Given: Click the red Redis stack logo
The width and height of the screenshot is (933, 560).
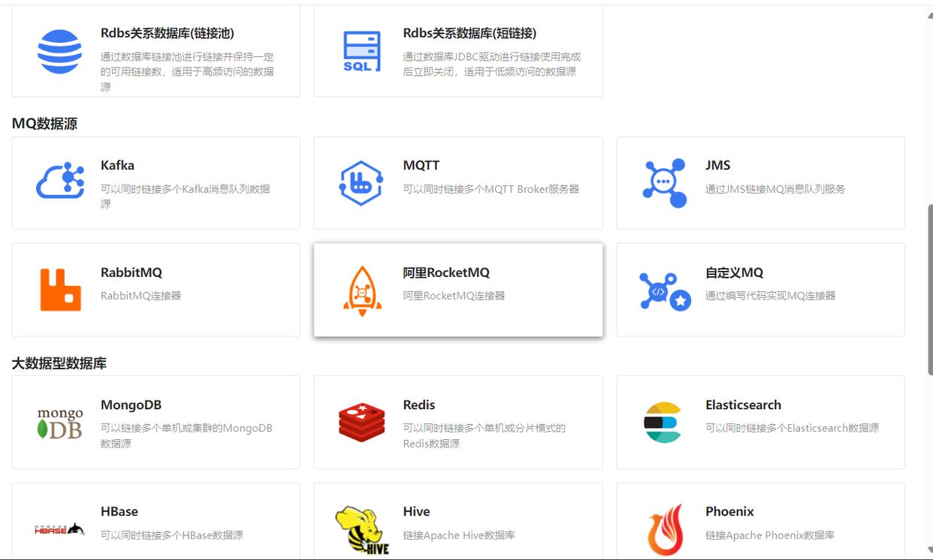Looking at the screenshot, I should pos(361,422).
